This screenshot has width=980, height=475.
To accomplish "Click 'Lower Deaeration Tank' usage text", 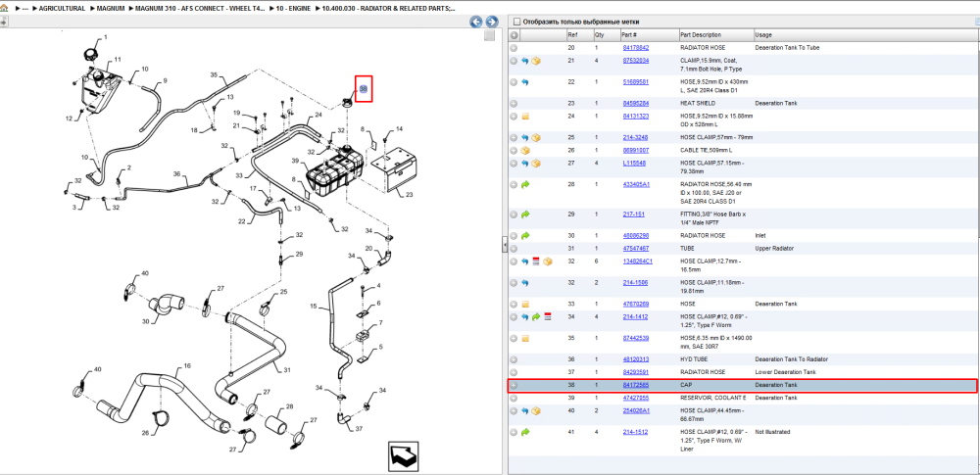I will [786, 372].
